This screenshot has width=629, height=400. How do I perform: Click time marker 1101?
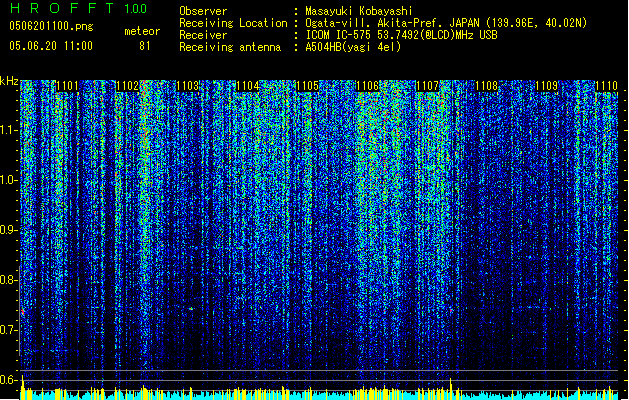point(67,86)
